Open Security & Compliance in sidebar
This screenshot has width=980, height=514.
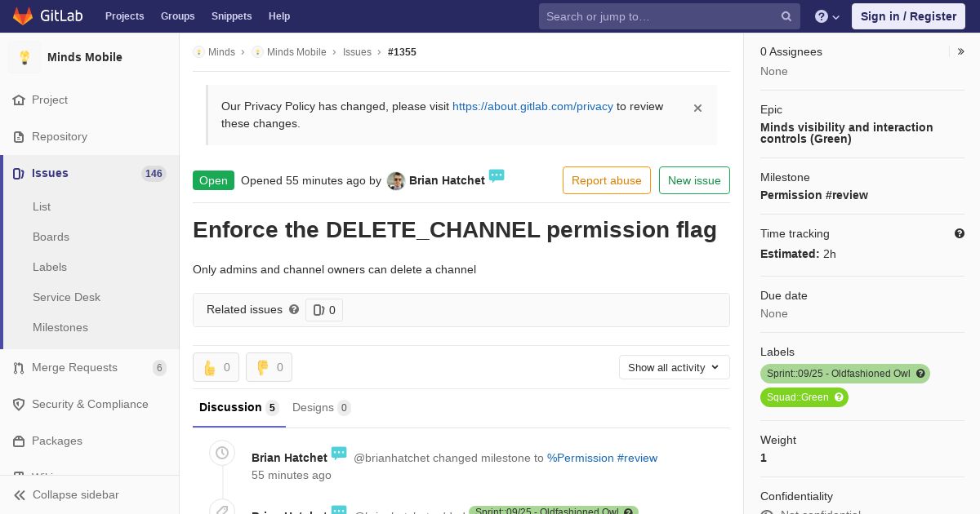click(89, 404)
